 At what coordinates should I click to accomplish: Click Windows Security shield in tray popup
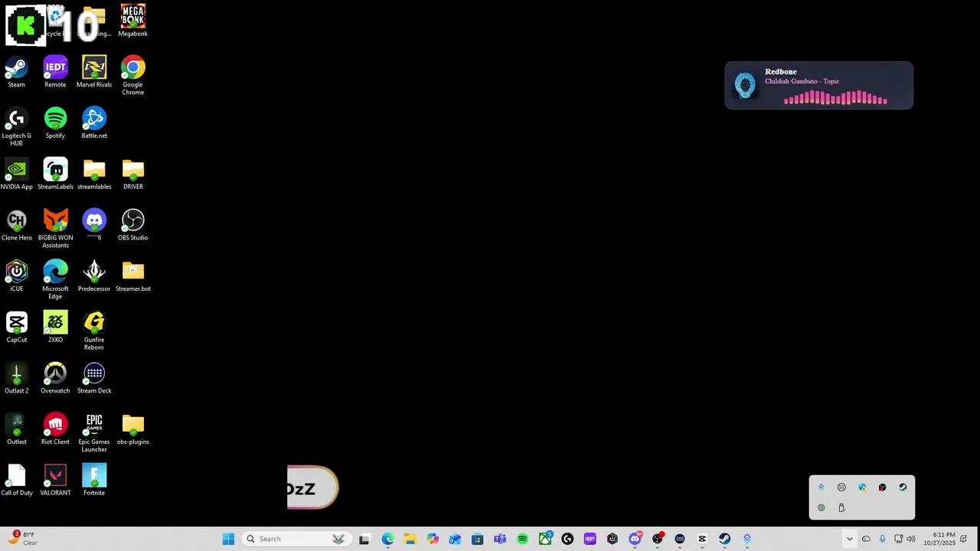coord(862,487)
